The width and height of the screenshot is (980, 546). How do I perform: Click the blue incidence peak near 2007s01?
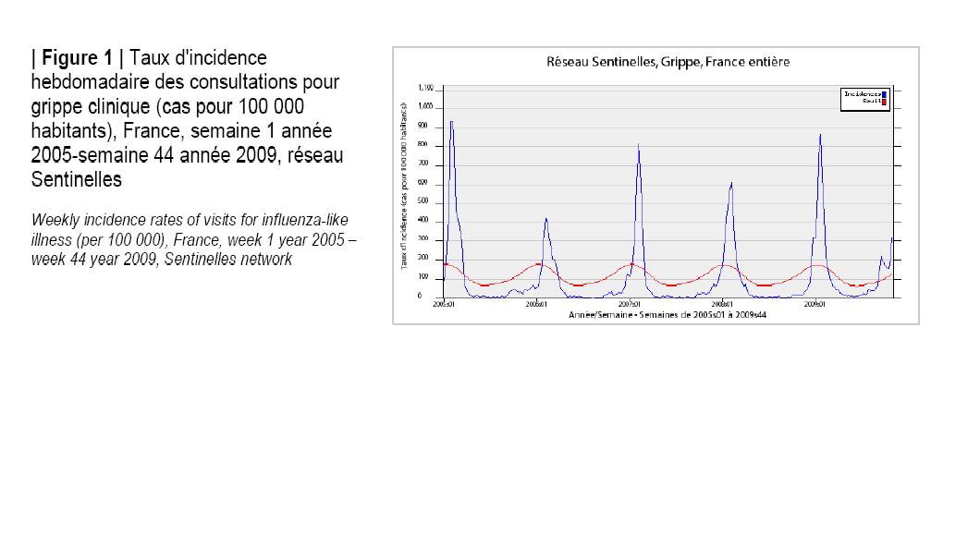coord(639,144)
